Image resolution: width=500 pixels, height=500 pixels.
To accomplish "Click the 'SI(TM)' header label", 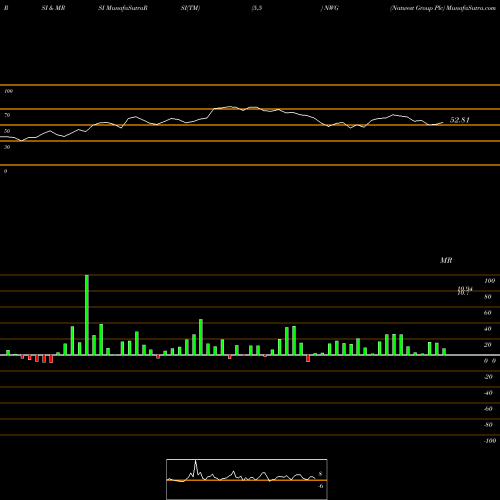I will pyautogui.click(x=190, y=8).
